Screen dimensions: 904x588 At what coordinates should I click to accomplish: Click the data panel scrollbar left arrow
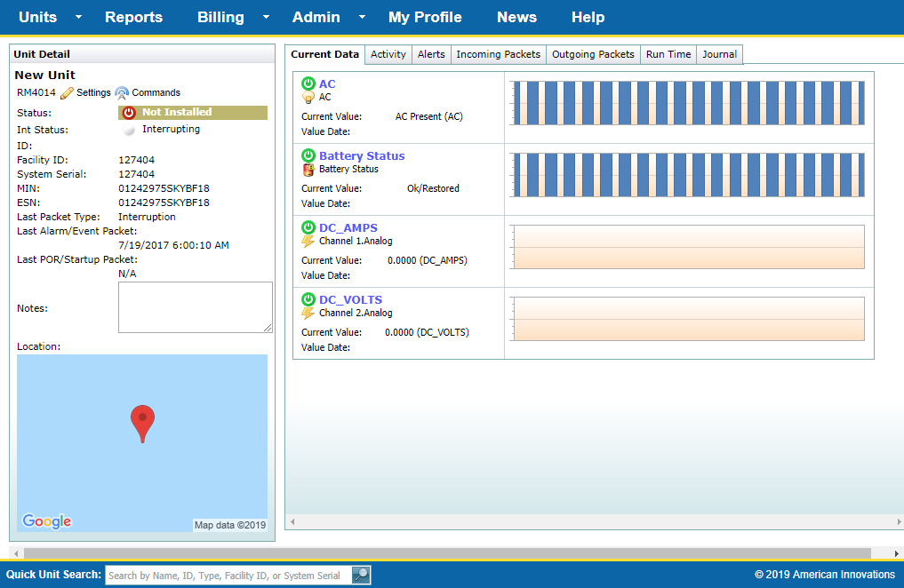pyautogui.click(x=292, y=521)
